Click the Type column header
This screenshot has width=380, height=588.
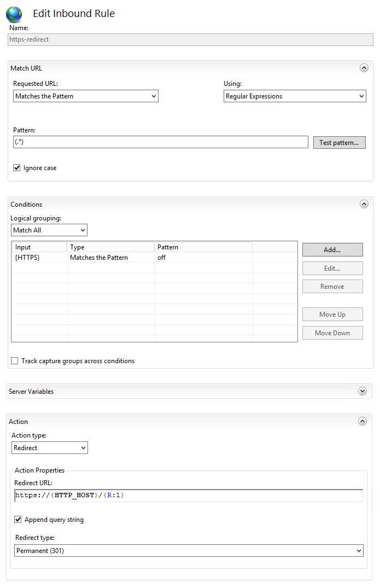point(110,247)
